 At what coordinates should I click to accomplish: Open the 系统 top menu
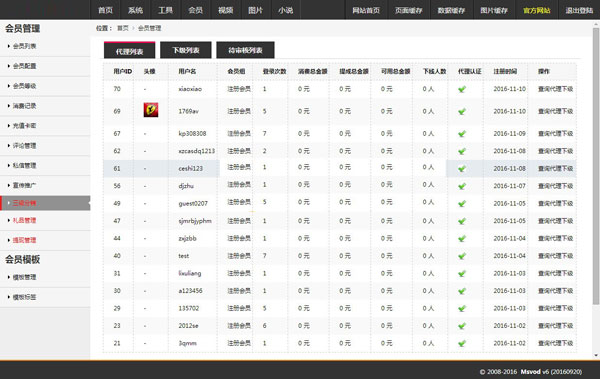(135, 10)
